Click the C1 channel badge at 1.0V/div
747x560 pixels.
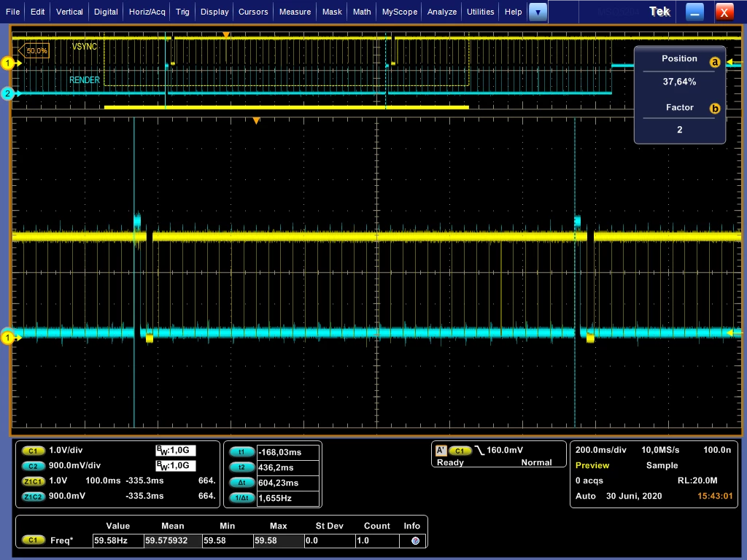pyautogui.click(x=33, y=451)
